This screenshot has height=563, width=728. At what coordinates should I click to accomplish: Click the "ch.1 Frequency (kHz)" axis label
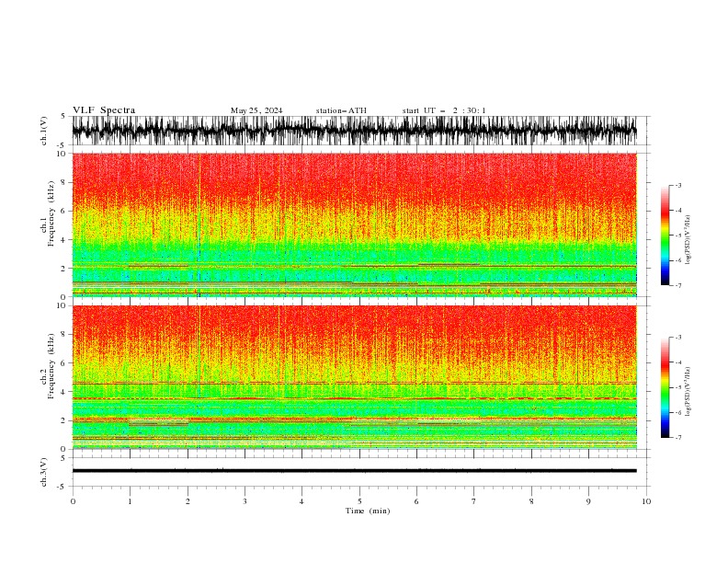coord(48,213)
